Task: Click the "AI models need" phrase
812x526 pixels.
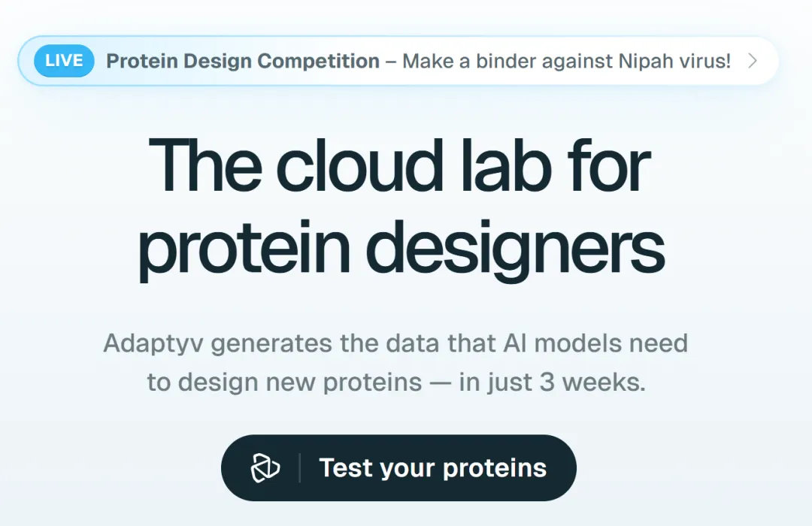Action: [x=595, y=343]
